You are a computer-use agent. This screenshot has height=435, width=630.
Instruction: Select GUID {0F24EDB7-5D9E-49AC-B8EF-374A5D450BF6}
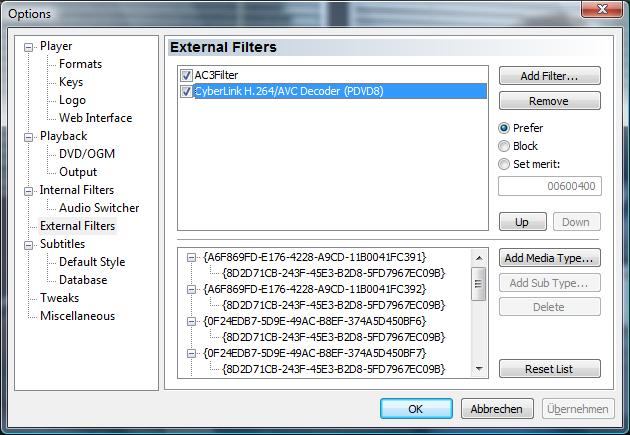[315, 321]
